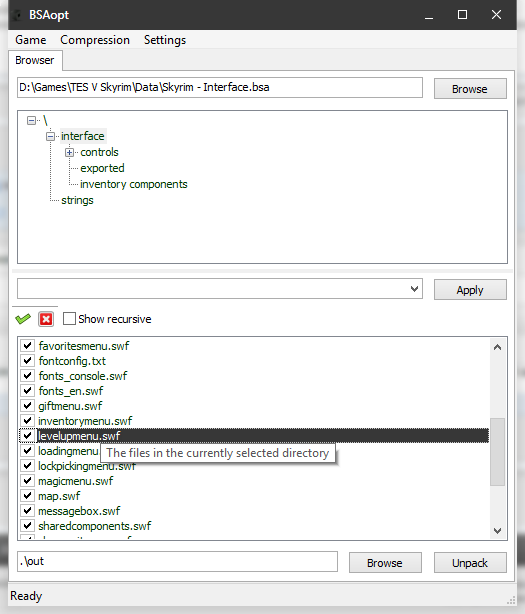Click the red X deselect-all icon

point(46,319)
